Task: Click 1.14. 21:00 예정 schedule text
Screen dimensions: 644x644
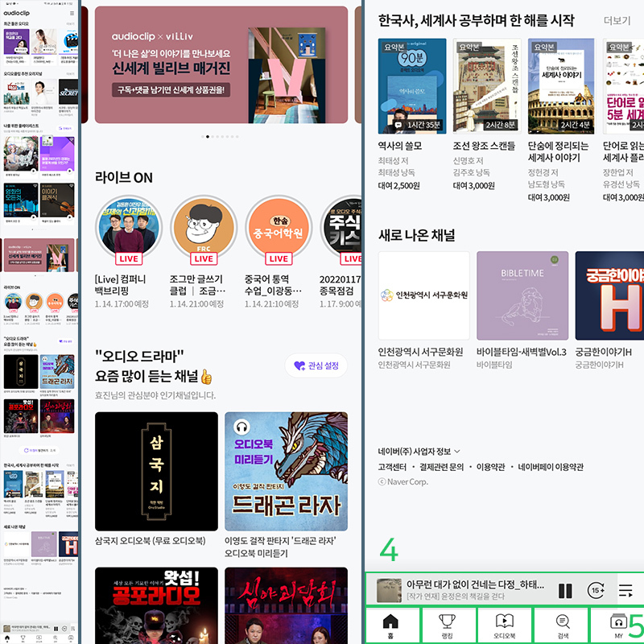Action: pos(196,304)
